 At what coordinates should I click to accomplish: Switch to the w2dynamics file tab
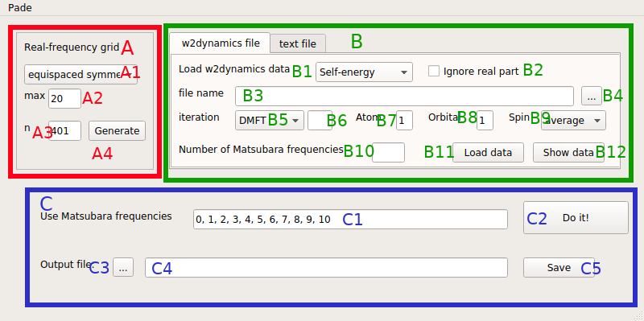220,43
